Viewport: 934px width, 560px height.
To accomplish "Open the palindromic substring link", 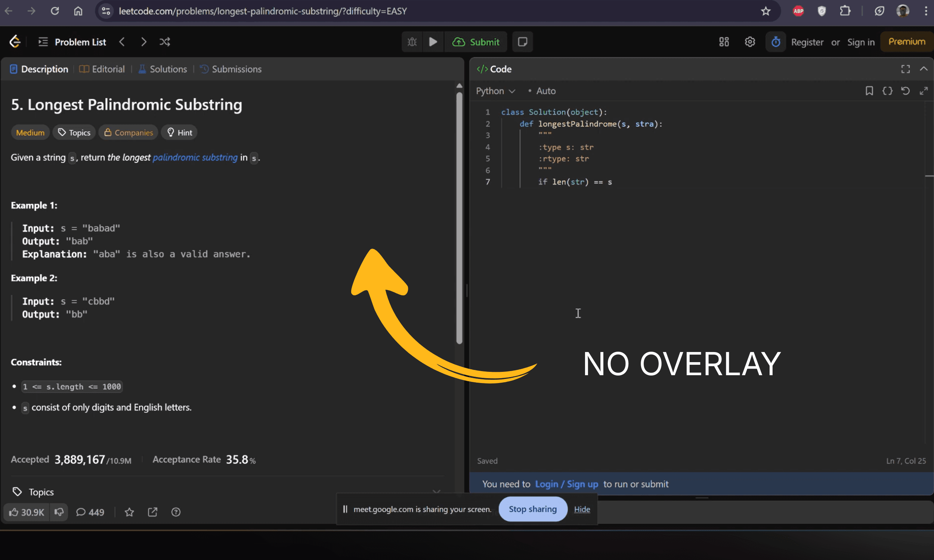I will pos(195,157).
